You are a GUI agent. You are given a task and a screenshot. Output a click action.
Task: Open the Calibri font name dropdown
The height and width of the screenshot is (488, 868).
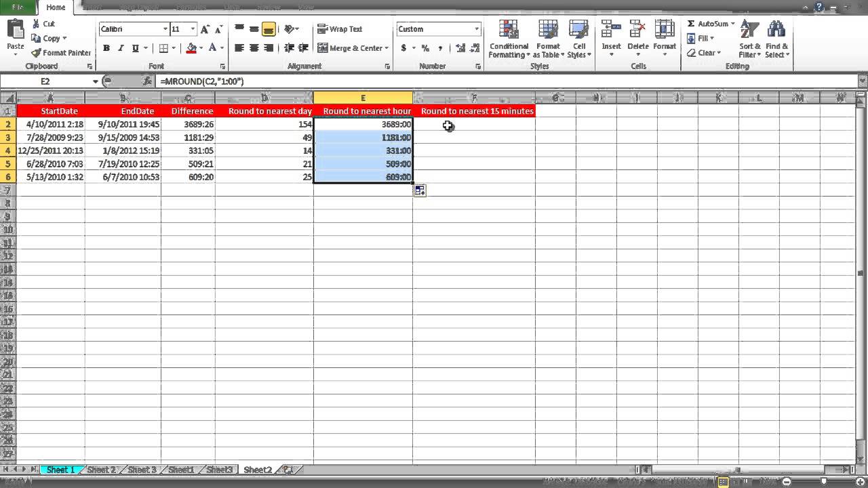coord(165,29)
